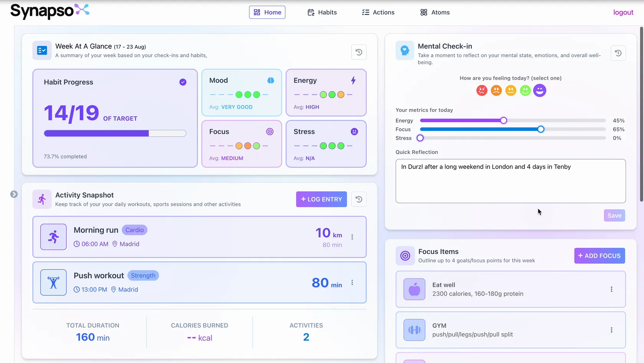
Task: Click the Focus slider handle
Action: [541, 129]
